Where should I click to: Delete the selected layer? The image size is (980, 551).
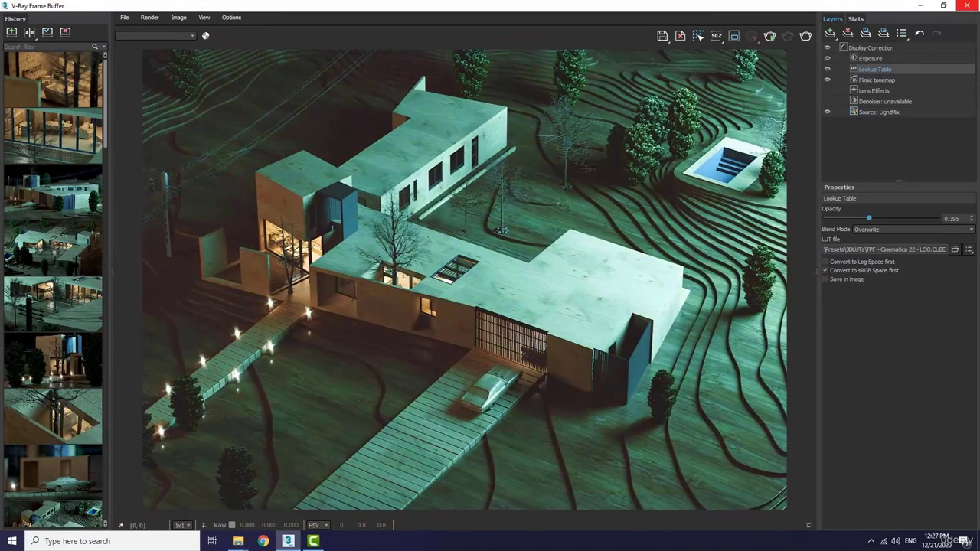(x=848, y=33)
